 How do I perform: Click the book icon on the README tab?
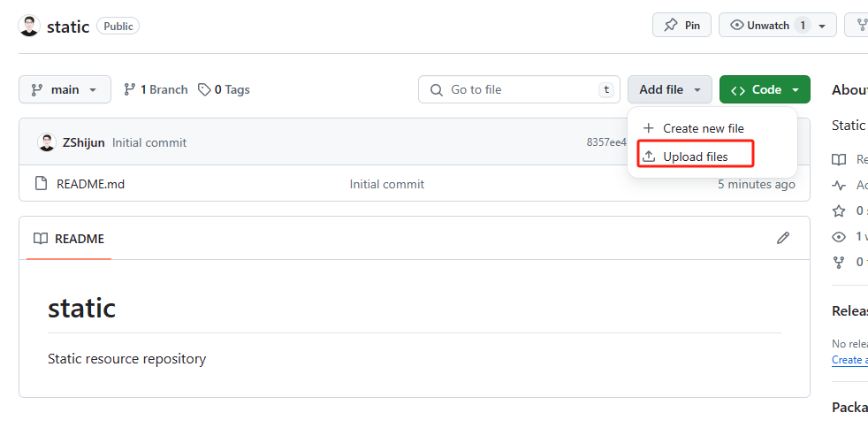click(x=41, y=239)
